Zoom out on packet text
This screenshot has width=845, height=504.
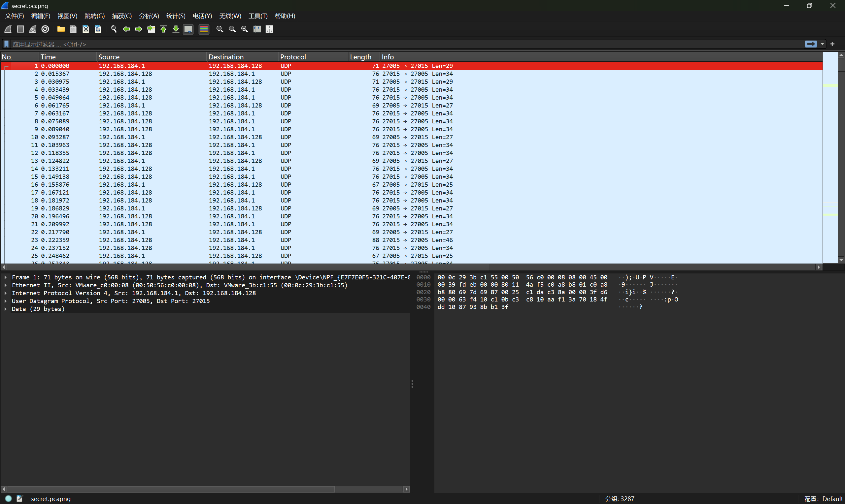click(x=232, y=29)
